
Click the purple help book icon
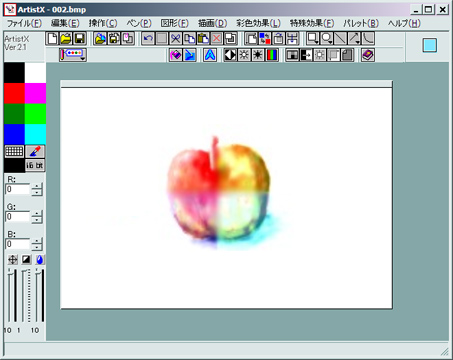coord(368,55)
